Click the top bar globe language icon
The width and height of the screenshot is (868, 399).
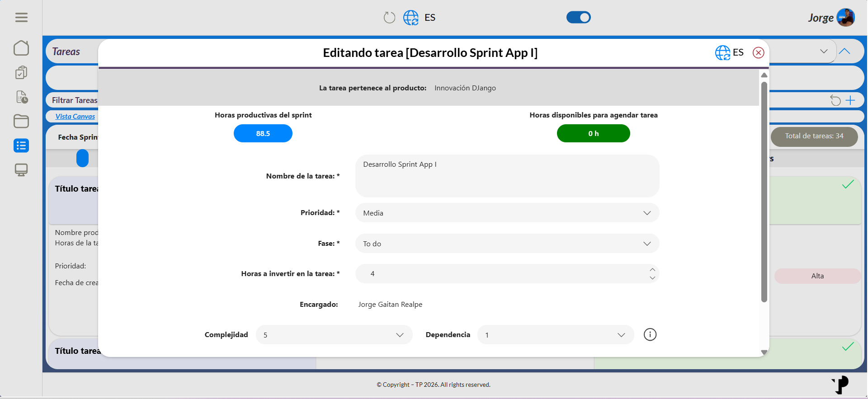tap(411, 18)
